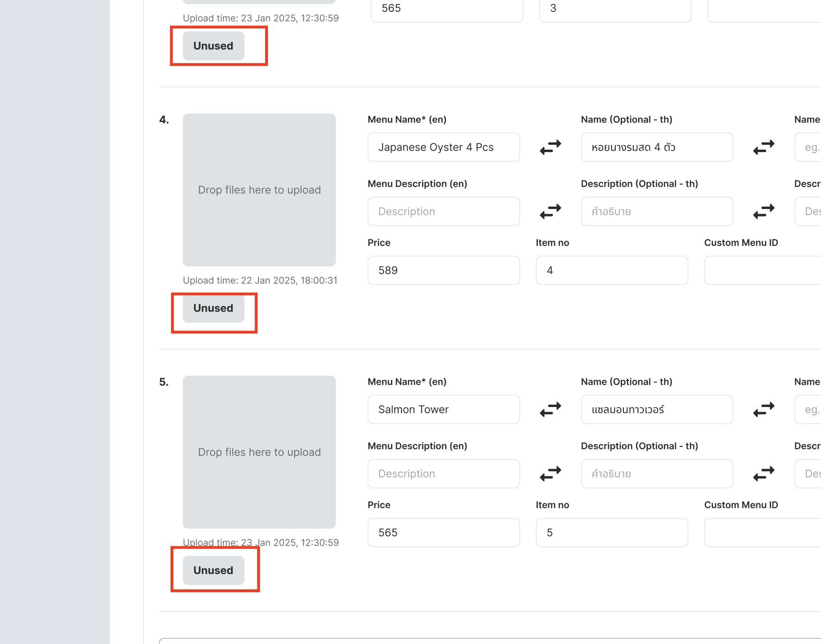Click item 4 English Description input
This screenshot has width=821, height=644.
coord(443,211)
